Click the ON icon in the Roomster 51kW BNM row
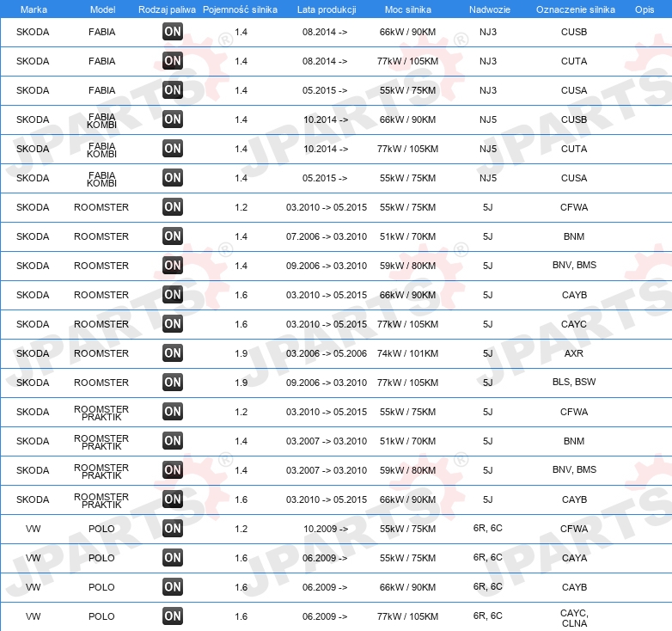 [173, 236]
